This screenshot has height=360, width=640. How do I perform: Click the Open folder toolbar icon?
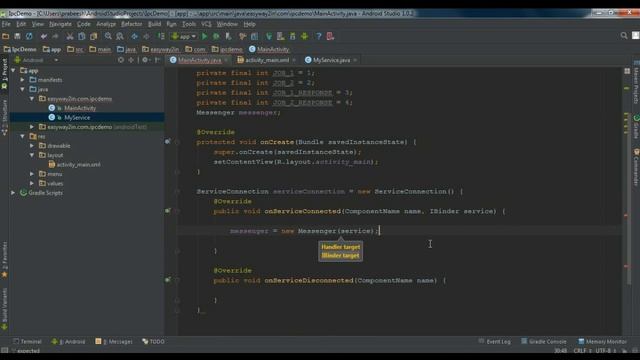point(6,36)
